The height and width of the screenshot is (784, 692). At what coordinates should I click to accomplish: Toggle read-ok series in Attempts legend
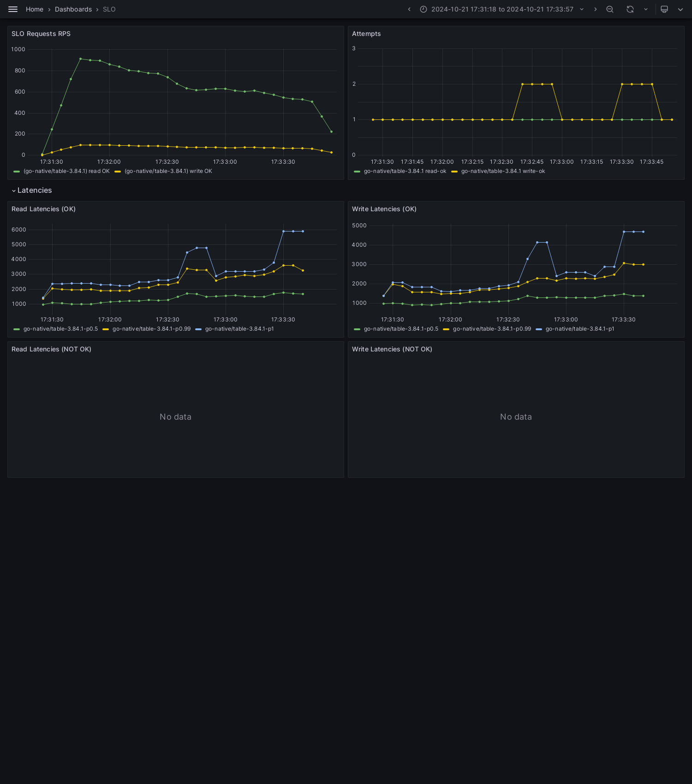tap(405, 171)
